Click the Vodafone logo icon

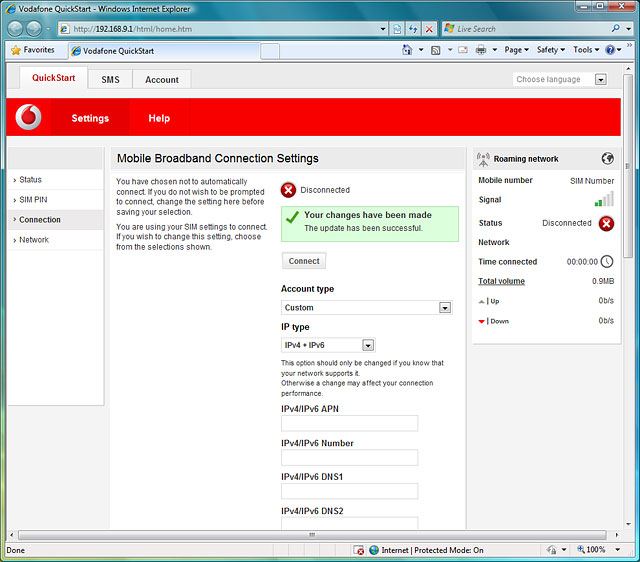(x=30, y=118)
